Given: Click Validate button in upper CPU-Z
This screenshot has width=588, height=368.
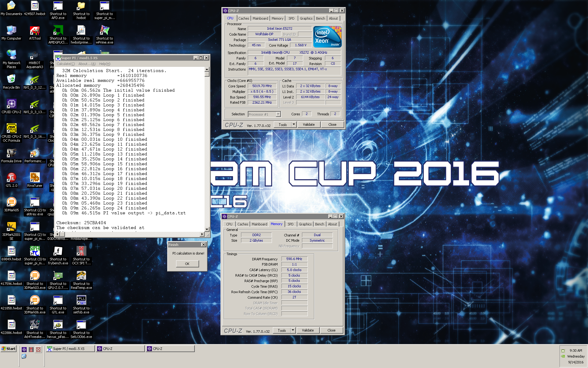Looking at the screenshot, I should pos(309,125).
